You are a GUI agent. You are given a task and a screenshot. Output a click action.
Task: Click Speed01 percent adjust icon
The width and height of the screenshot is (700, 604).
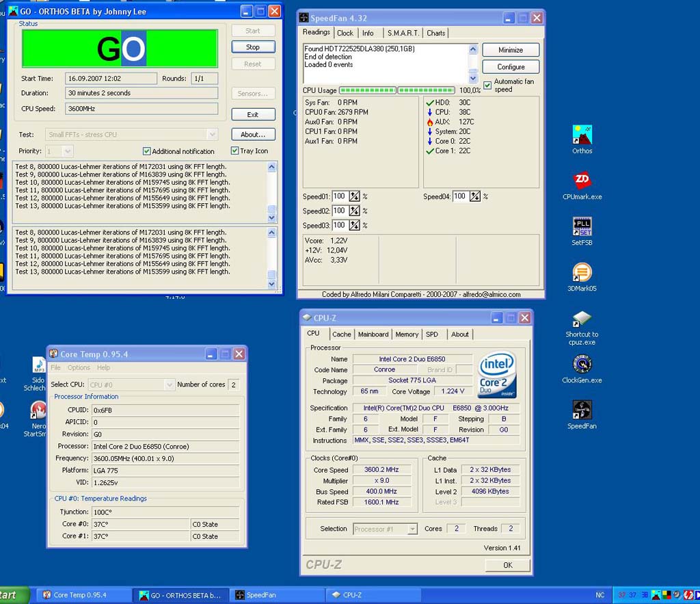(x=354, y=196)
